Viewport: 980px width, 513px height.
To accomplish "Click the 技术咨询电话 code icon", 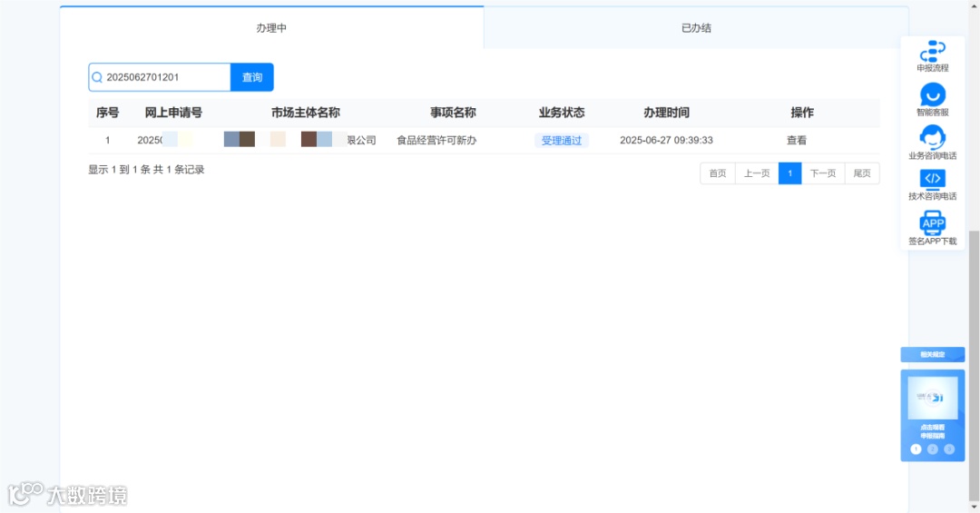I will (933, 179).
